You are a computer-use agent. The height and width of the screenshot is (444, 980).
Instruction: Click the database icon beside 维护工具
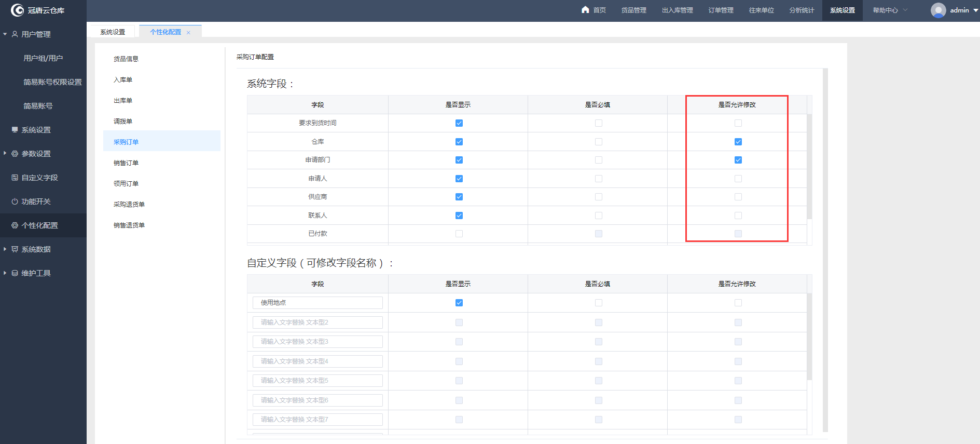click(15, 273)
